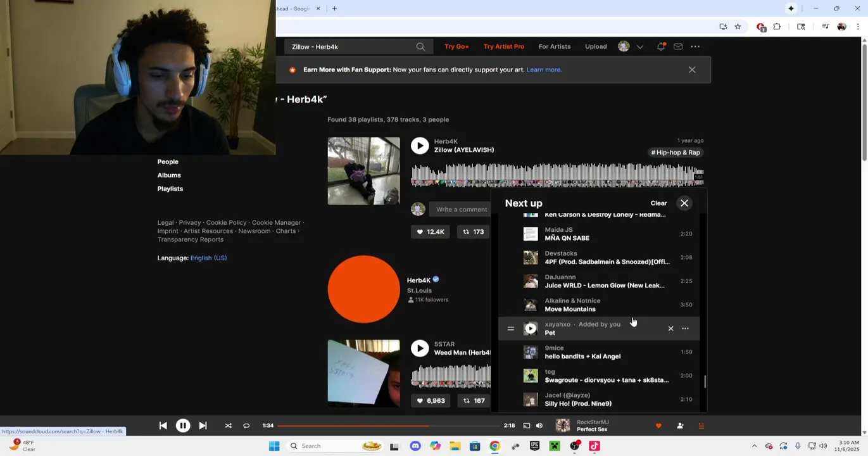Select Move Mountains in the queue
Image resolution: width=868 pixels, height=456 pixels.
599,305
